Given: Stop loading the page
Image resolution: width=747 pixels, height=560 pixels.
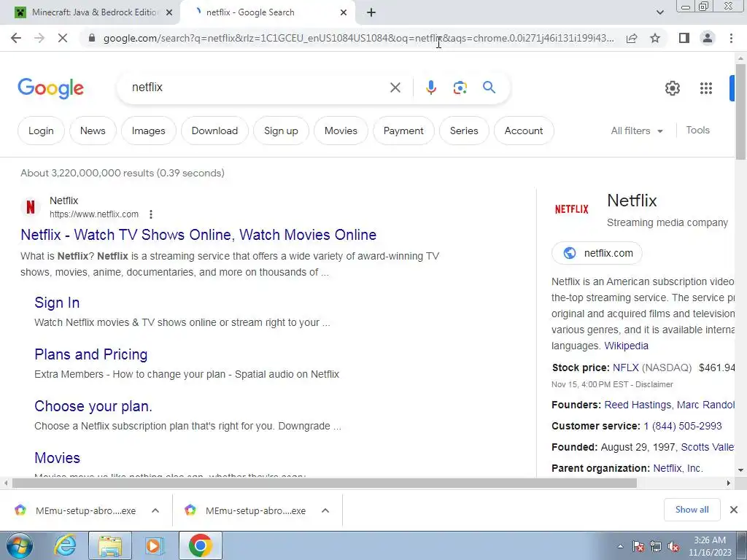Looking at the screenshot, I should coord(63,38).
